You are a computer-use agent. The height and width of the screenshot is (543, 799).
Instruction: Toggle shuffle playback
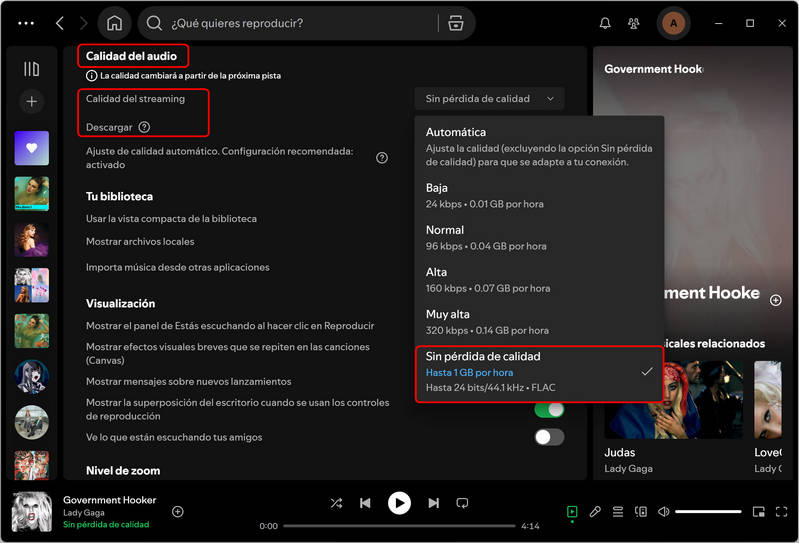336,503
